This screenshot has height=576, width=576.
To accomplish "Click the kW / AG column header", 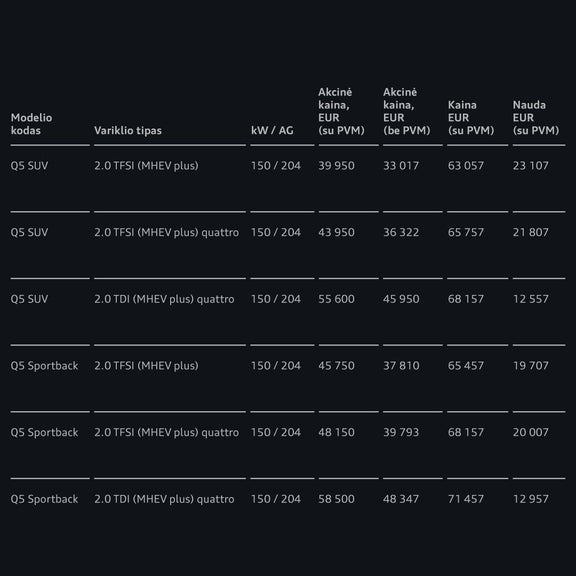I will (x=272, y=130).
